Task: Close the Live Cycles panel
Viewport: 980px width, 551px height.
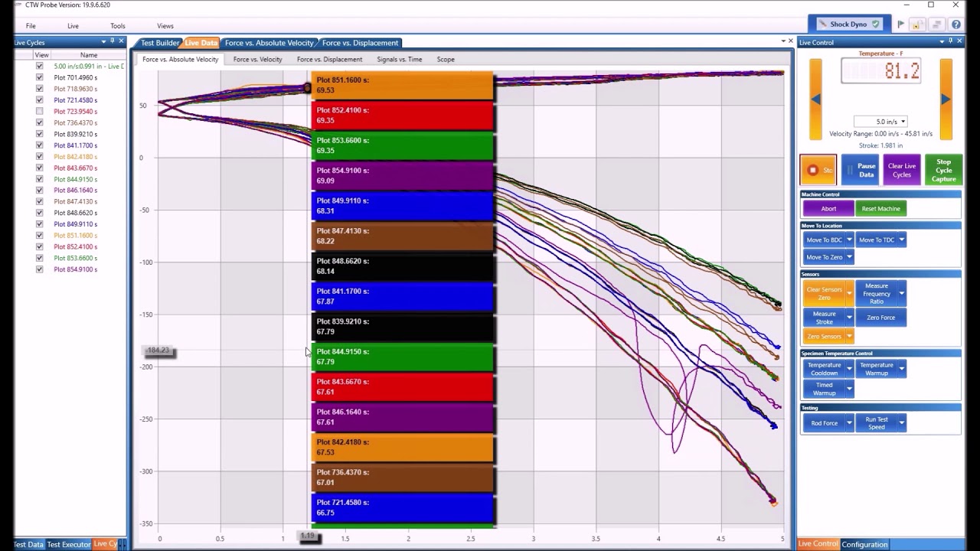Action: pyautogui.click(x=121, y=41)
